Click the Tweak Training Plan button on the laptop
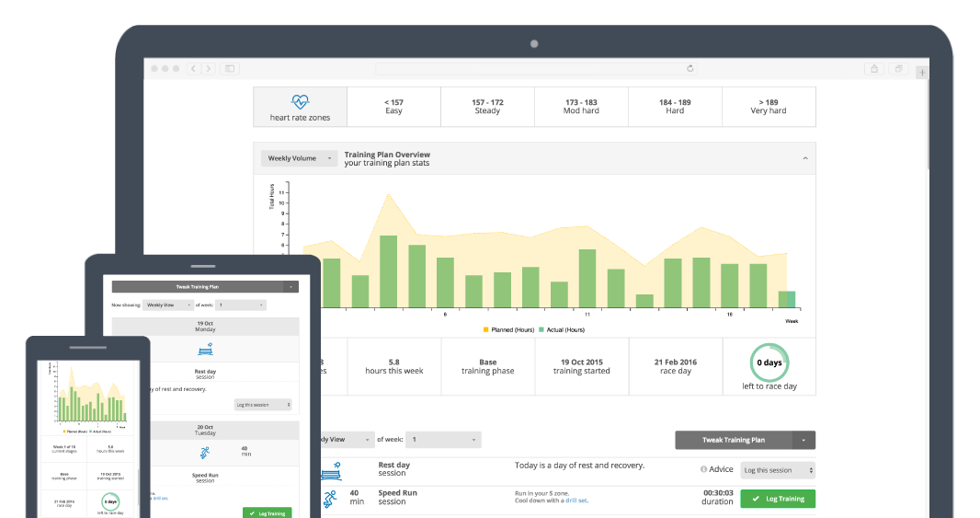 (x=734, y=440)
